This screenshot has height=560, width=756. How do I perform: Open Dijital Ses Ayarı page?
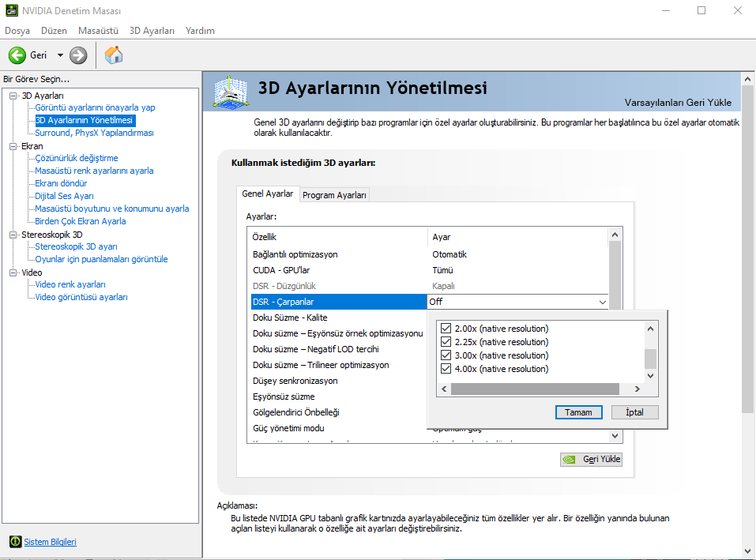[x=64, y=196]
